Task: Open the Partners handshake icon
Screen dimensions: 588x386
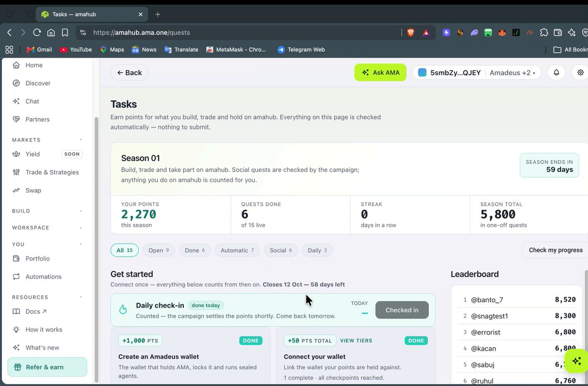Action: point(16,120)
